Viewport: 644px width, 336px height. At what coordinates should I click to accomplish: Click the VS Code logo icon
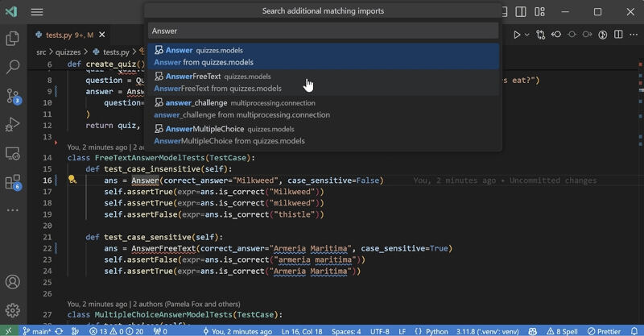11,11
